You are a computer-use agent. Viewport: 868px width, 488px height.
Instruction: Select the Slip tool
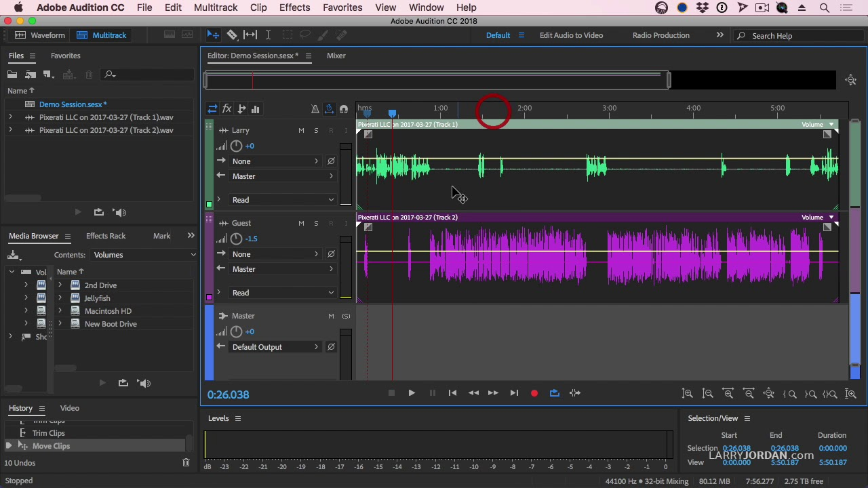(250, 35)
